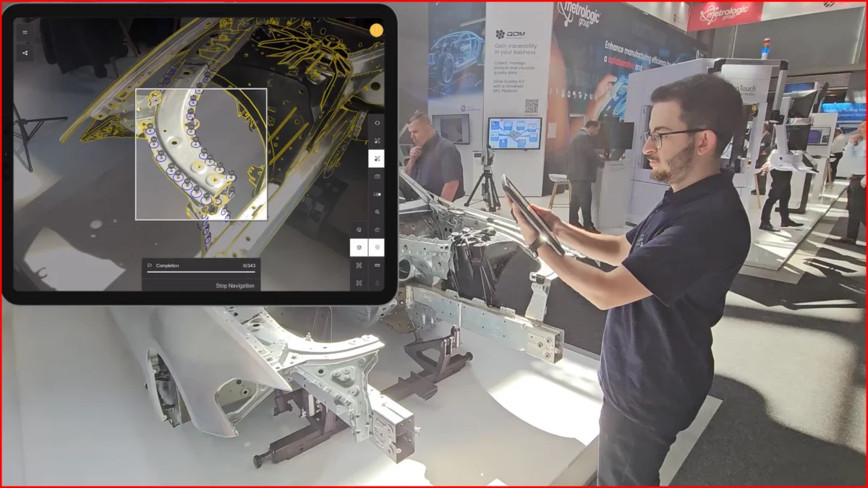Click the angle brackets icon atop right toolbar
Image resolution: width=868 pixels, height=488 pixels.
[x=377, y=123]
